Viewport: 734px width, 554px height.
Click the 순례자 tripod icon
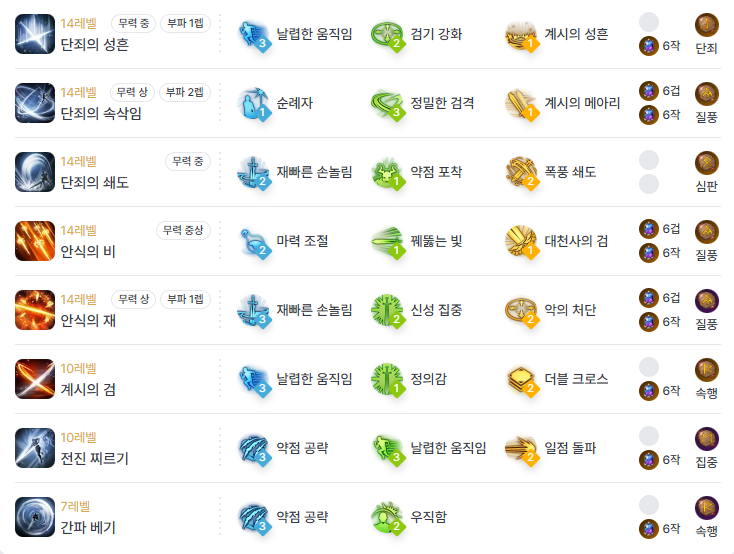pyautogui.click(x=254, y=103)
